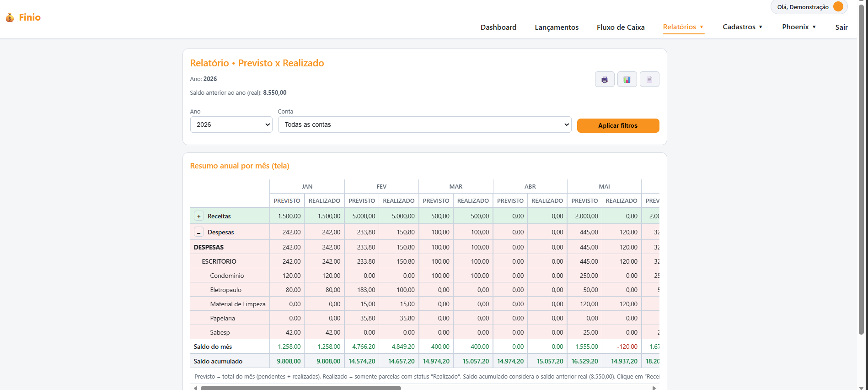Screen dimensions: 868x390
Task: Open the Conta accounts dropdown
Action: click(425, 125)
